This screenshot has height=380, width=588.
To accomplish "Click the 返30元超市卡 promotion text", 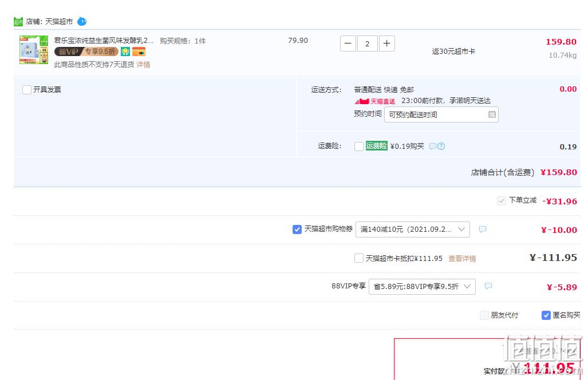I will (x=453, y=52).
